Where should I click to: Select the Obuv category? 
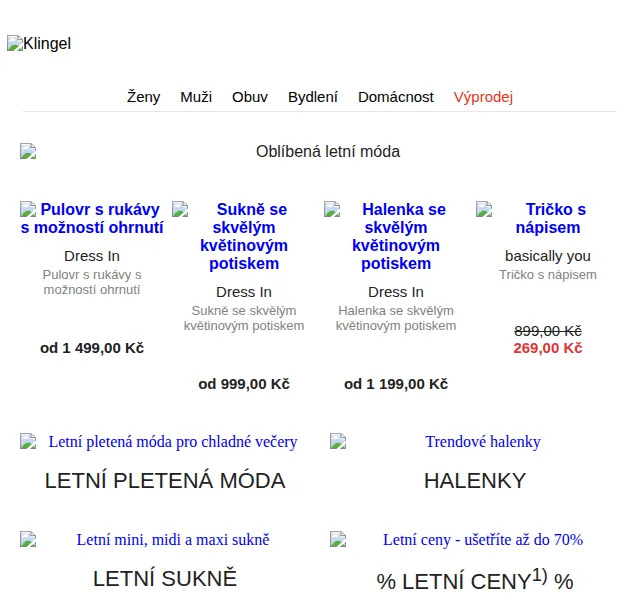(250, 97)
